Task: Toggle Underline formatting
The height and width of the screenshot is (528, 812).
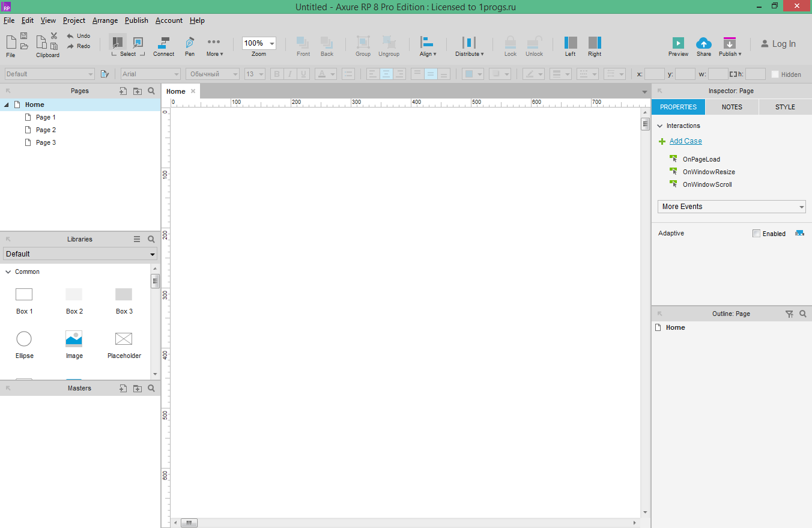Action: pos(303,74)
